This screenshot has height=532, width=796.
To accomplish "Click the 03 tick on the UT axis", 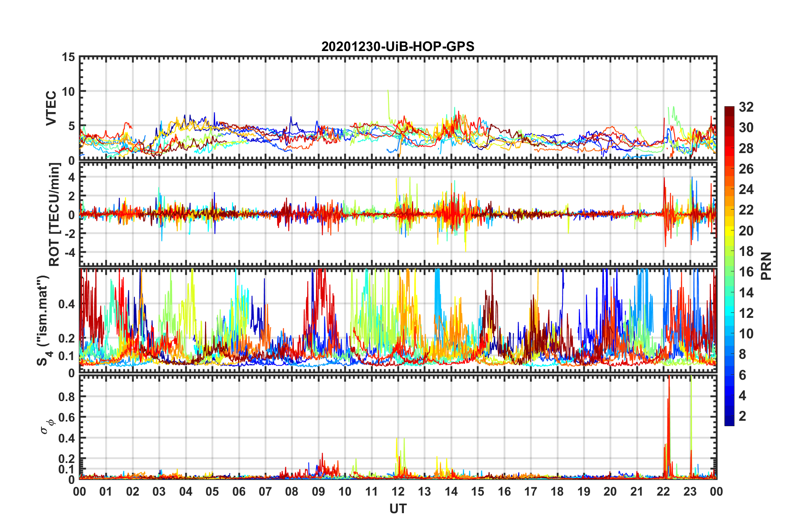I will [x=159, y=491].
